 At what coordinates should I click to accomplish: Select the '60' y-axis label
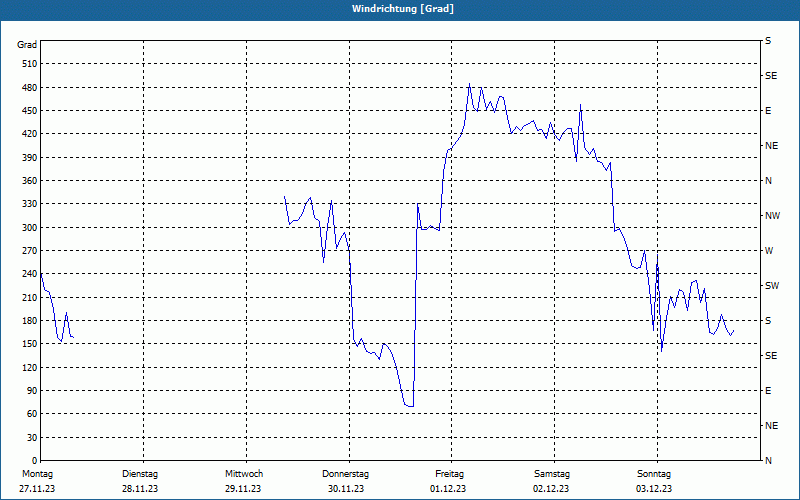[32, 414]
